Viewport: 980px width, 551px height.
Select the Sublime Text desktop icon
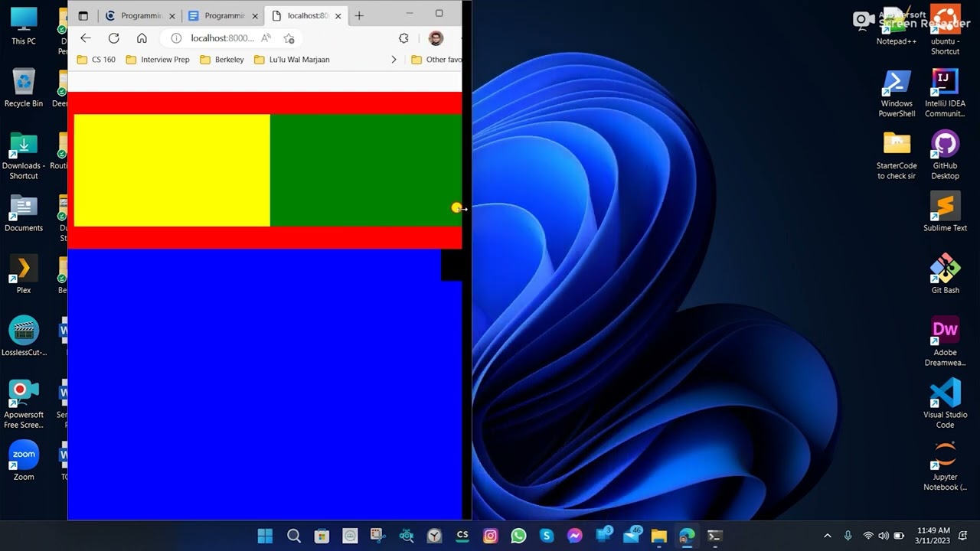click(945, 213)
